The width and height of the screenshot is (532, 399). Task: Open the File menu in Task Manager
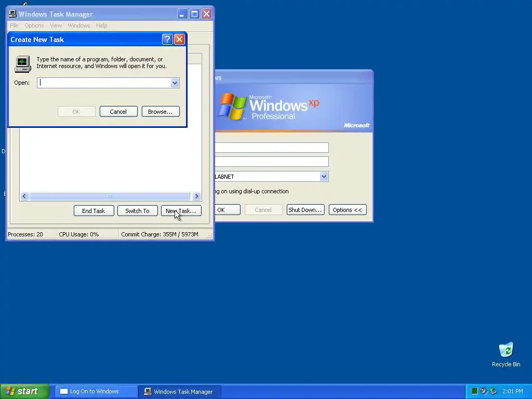click(x=14, y=25)
